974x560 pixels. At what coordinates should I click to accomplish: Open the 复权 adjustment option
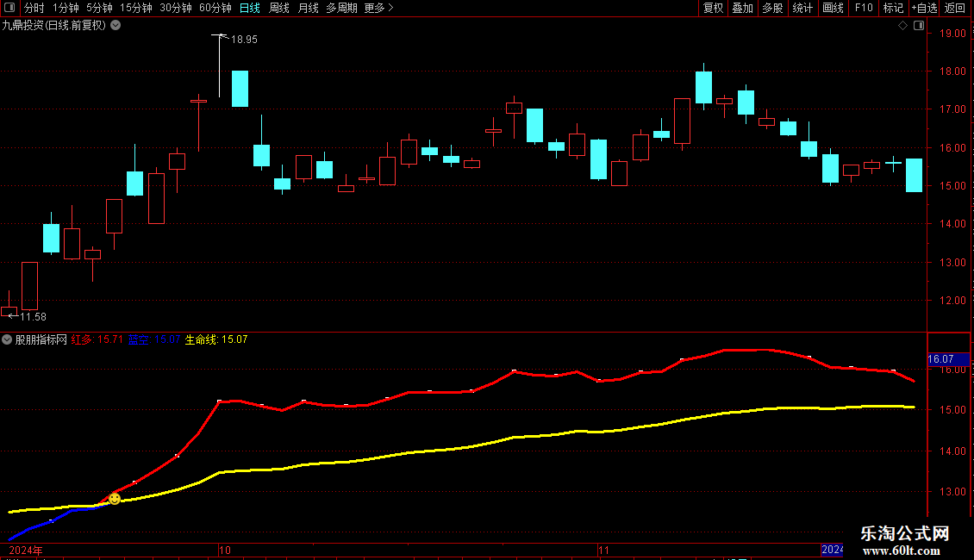(x=713, y=8)
